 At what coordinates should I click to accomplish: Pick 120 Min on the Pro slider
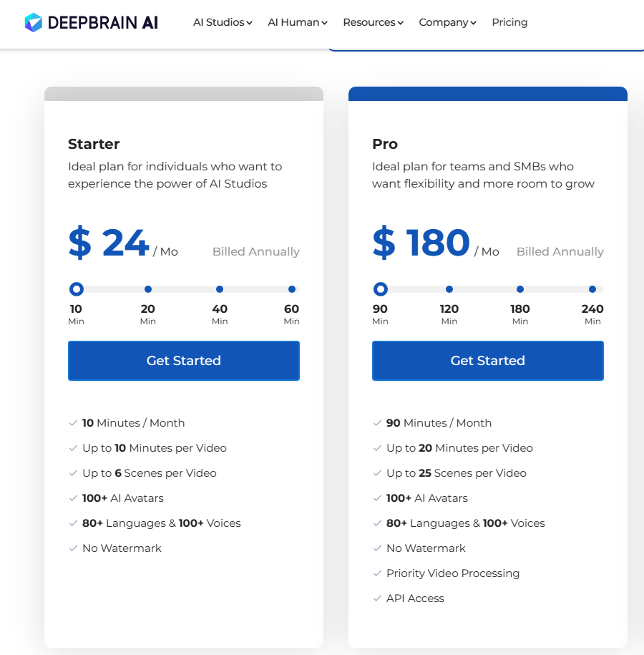click(x=449, y=289)
